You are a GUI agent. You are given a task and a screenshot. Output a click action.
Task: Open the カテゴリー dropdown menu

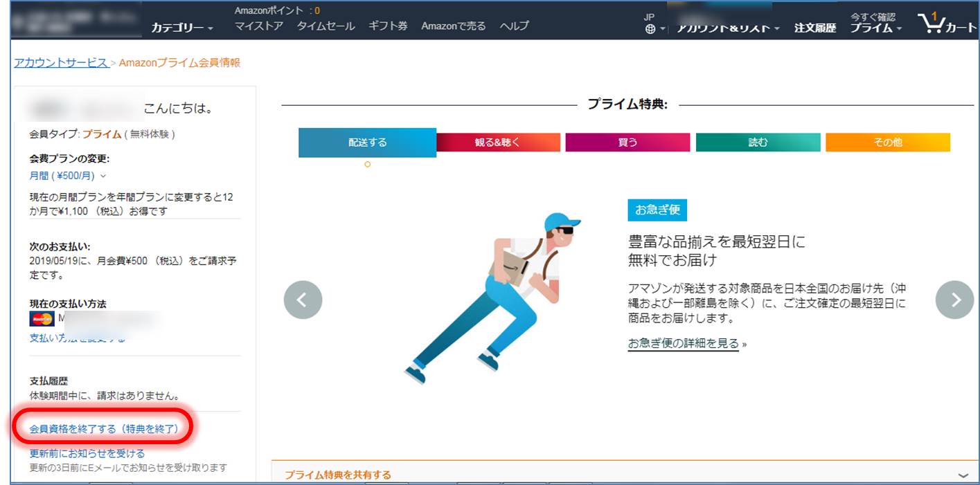tap(182, 28)
